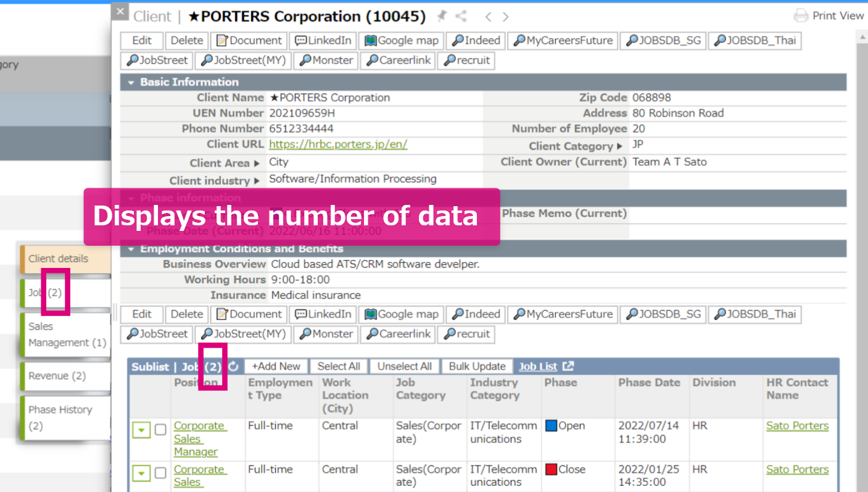The image size is (868, 492).
Task: Search top JobStreet(MY) button
Action: (x=243, y=60)
